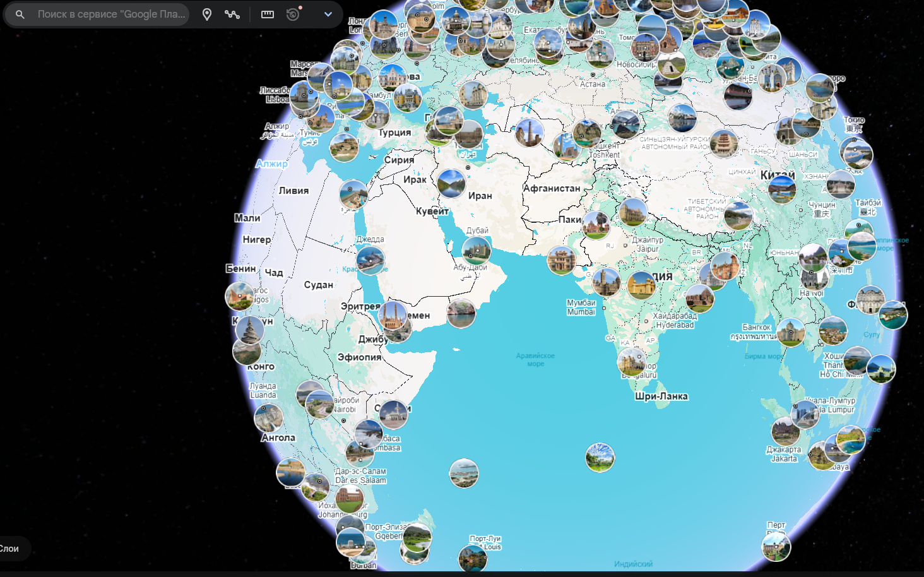Image resolution: width=924 pixels, height=577 pixels.
Task: Open the photo thumbnail below Порт-Луи
Action: [473, 559]
